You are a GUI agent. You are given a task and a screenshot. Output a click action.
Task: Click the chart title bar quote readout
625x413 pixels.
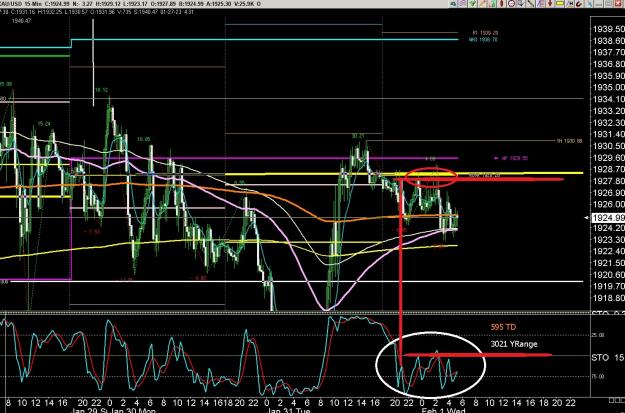[130, 4]
